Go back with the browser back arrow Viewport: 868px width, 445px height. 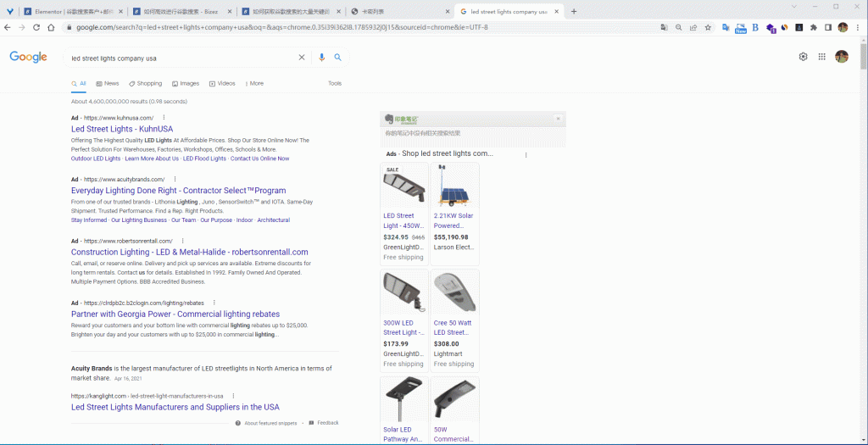[8, 27]
